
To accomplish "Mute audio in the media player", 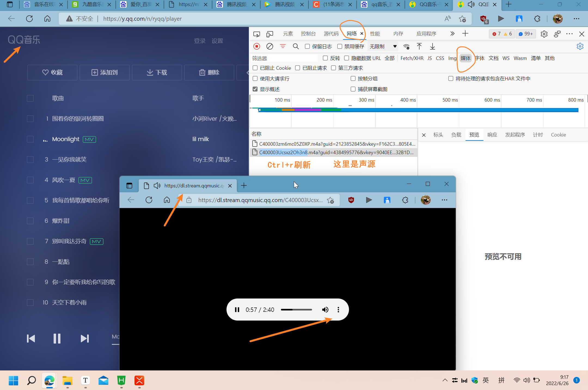I will [325, 310].
